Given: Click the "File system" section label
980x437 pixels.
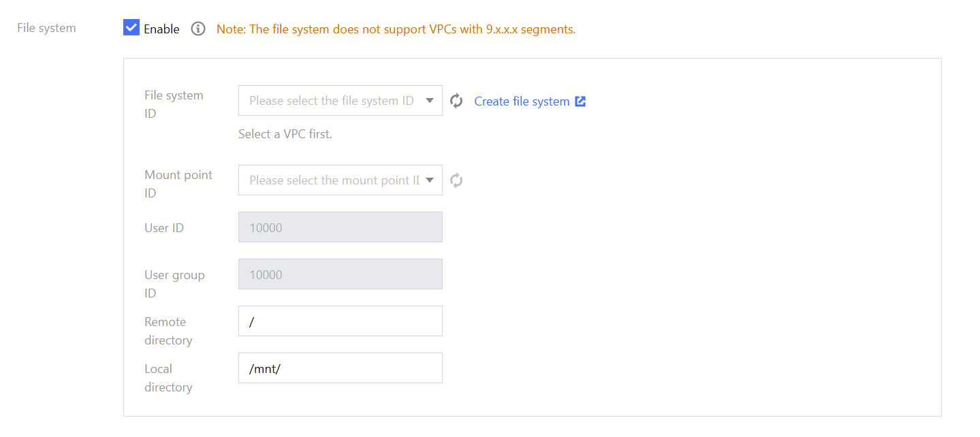Looking at the screenshot, I should [x=46, y=29].
